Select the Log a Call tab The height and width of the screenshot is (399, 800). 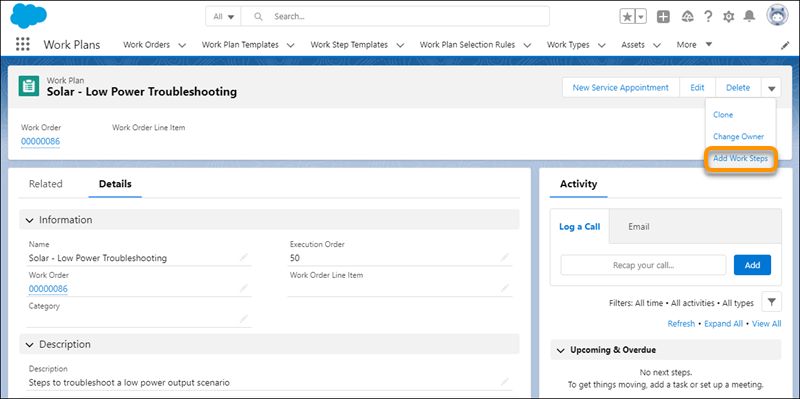(580, 227)
